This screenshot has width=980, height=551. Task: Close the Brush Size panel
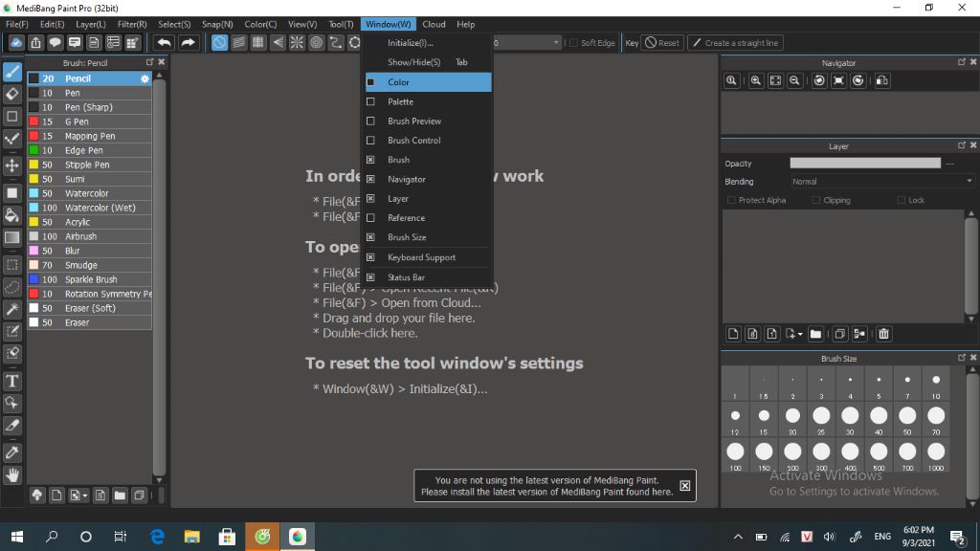click(x=973, y=358)
